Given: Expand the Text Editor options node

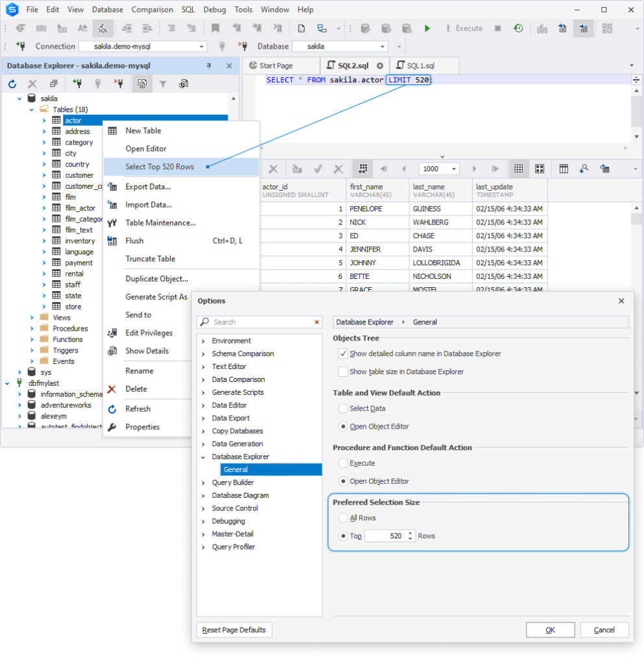Looking at the screenshot, I should (203, 367).
